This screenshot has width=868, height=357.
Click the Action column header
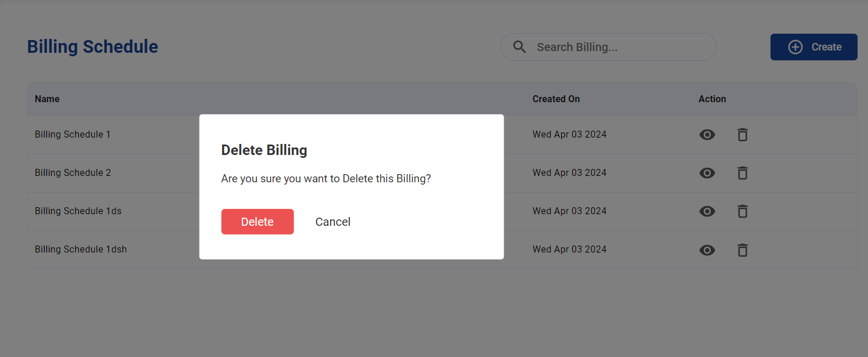coord(712,99)
